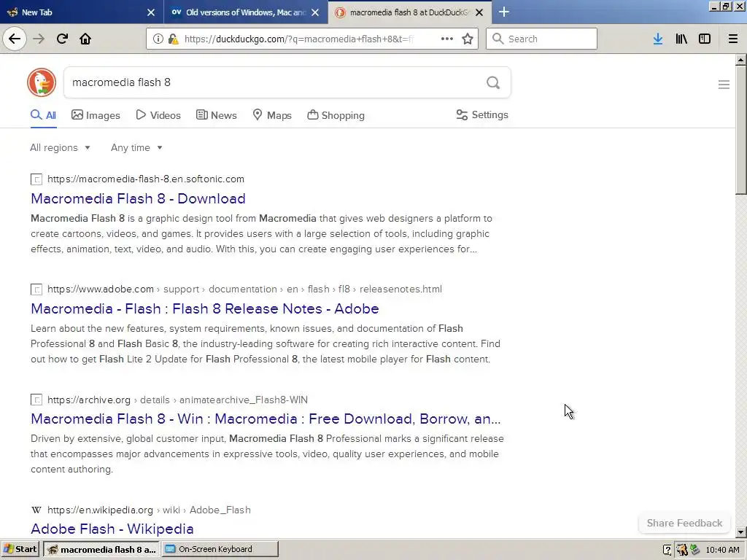Click the forward navigation arrow
The width and height of the screenshot is (747, 560).
coord(39,39)
